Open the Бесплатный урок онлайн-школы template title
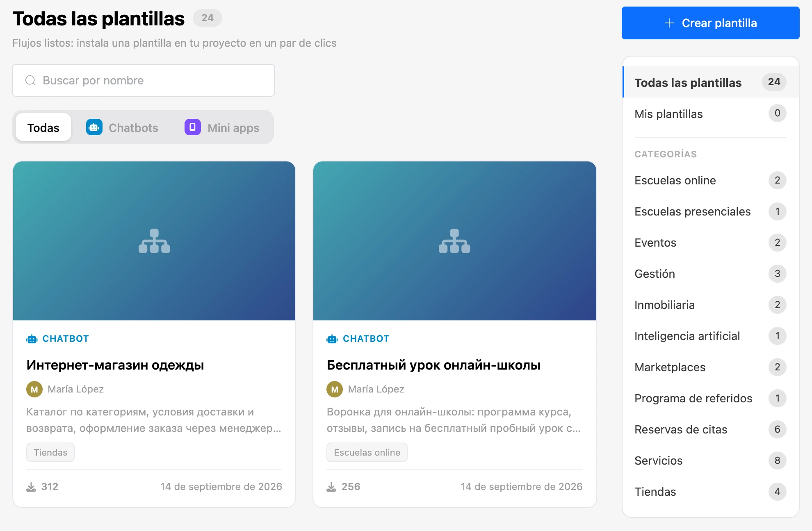The height and width of the screenshot is (531, 812). [433, 365]
